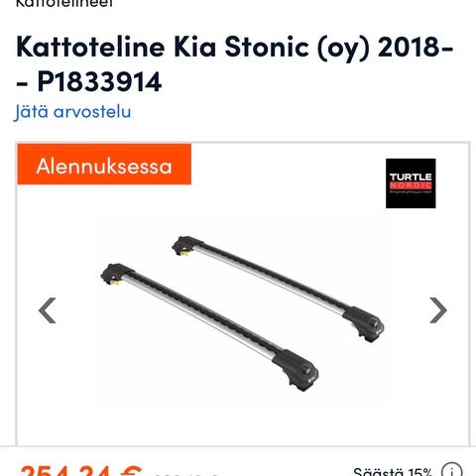Open the Jätä arvostelu review link
Viewport: 476px width, 476px height.
point(72,112)
